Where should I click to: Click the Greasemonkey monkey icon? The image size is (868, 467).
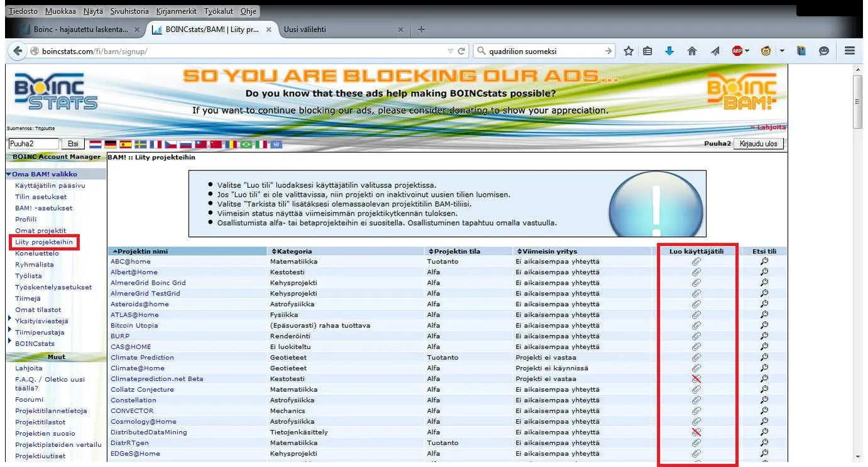click(x=766, y=51)
